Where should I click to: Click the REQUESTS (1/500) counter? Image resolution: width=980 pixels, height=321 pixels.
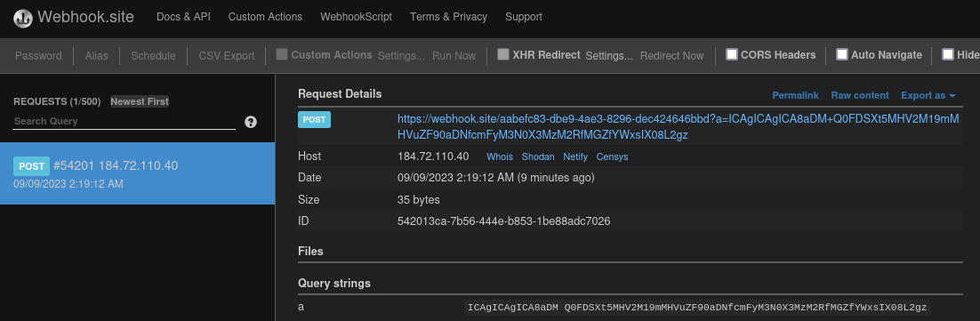[x=57, y=101]
